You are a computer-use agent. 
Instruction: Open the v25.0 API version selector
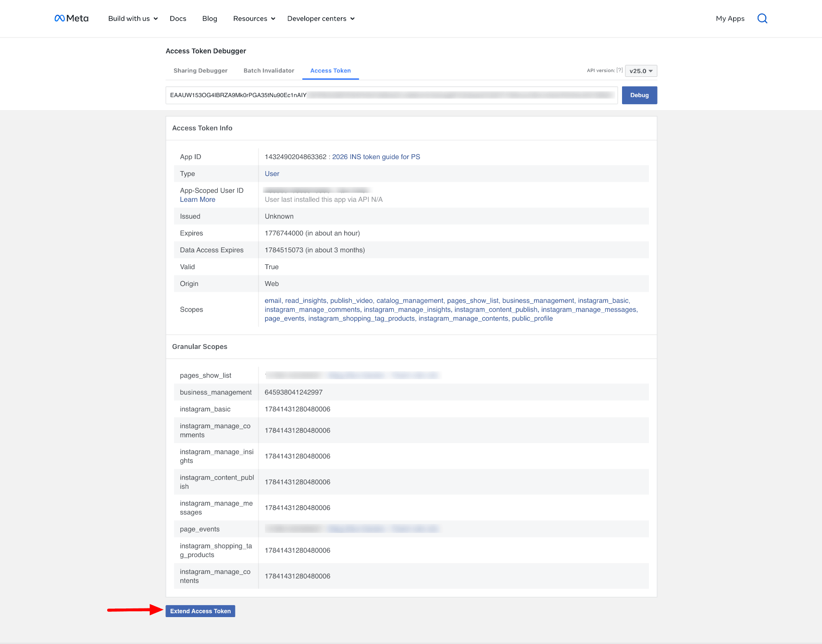coord(641,71)
